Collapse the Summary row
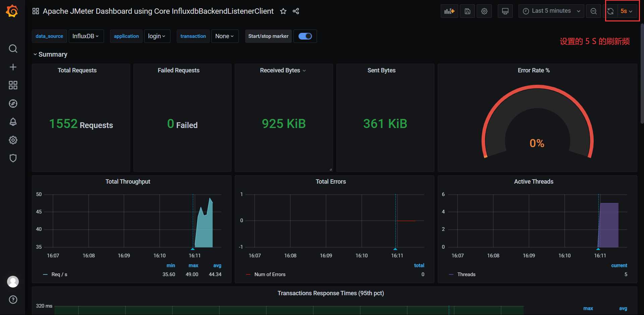The width and height of the screenshot is (644, 315). pyautogui.click(x=50, y=54)
